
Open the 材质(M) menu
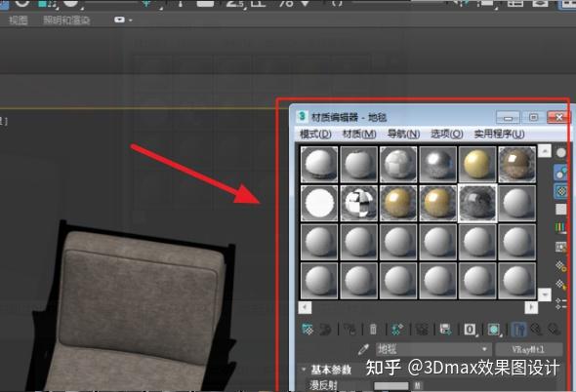click(359, 134)
